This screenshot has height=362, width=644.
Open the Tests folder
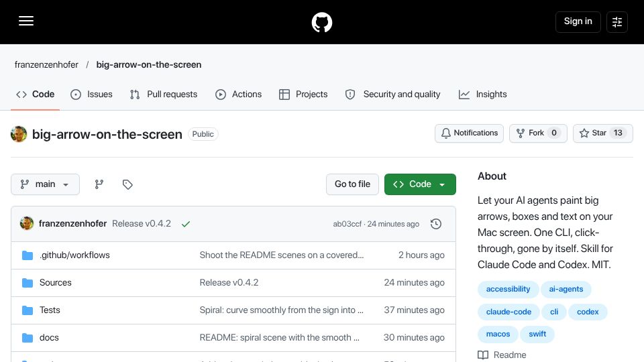[x=50, y=310]
